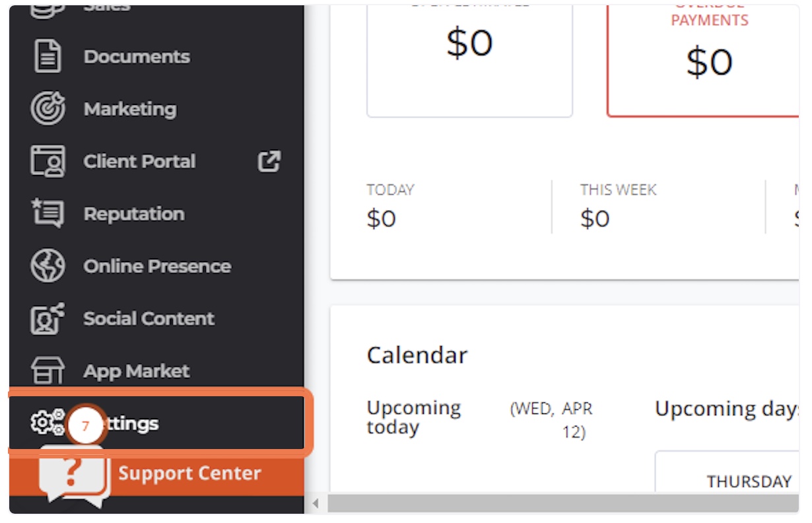This screenshot has width=812, height=523.
Task: Click the Settings gears icon
Action: (x=48, y=423)
